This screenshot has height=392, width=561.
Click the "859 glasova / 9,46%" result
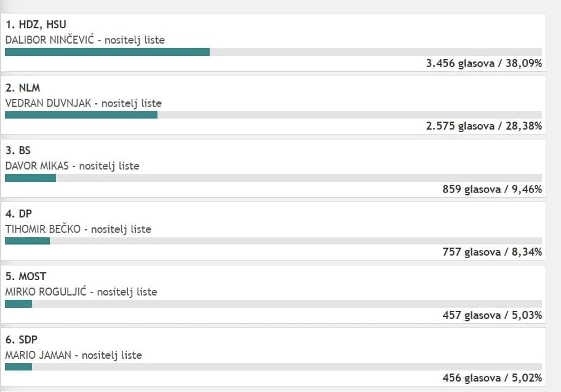[492, 189]
